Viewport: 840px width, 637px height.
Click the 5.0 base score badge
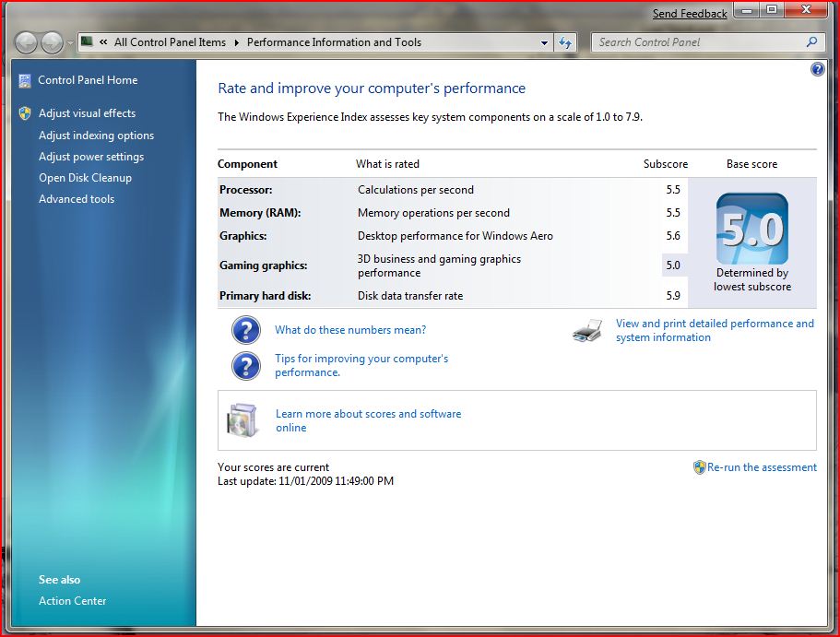coord(752,229)
